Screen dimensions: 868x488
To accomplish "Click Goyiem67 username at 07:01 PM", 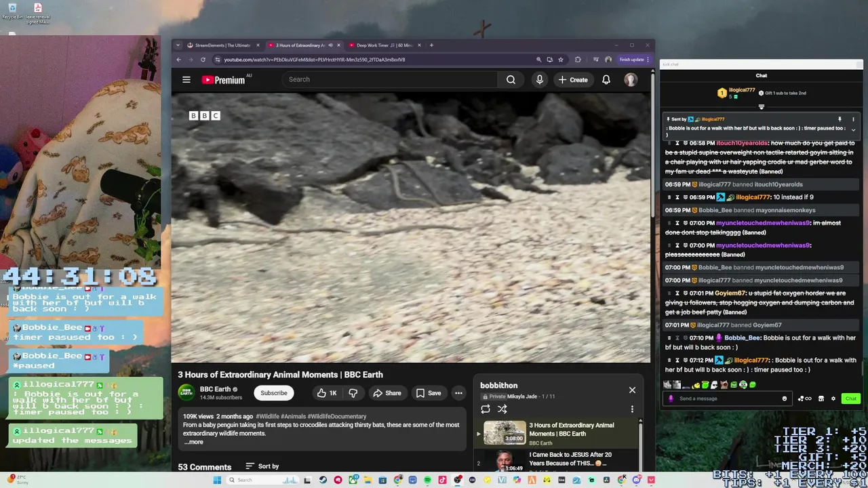I will (730, 293).
